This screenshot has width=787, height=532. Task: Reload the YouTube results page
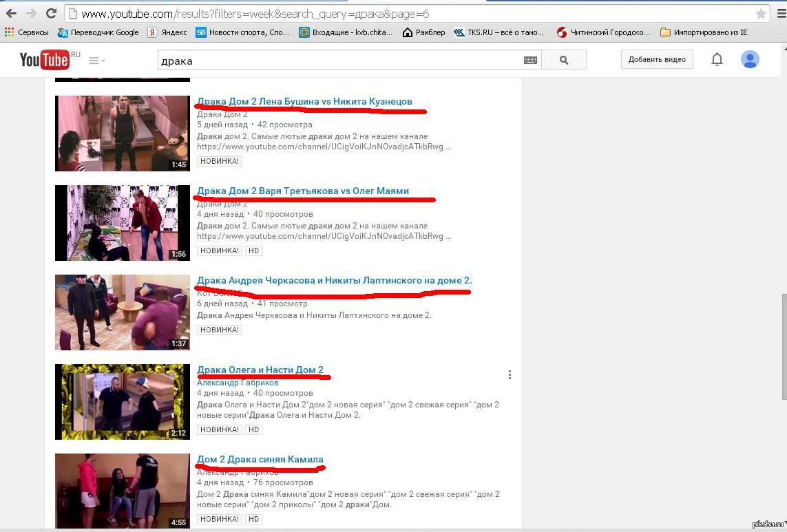pyautogui.click(x=51, y=14)
